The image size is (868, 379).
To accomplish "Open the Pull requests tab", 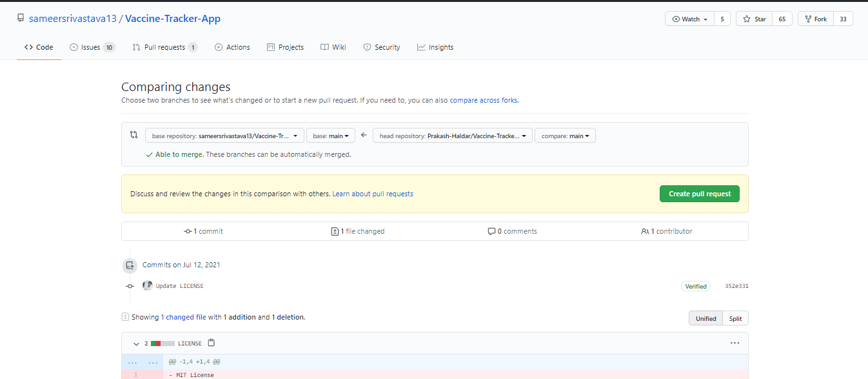I will [x=164, y=47].
